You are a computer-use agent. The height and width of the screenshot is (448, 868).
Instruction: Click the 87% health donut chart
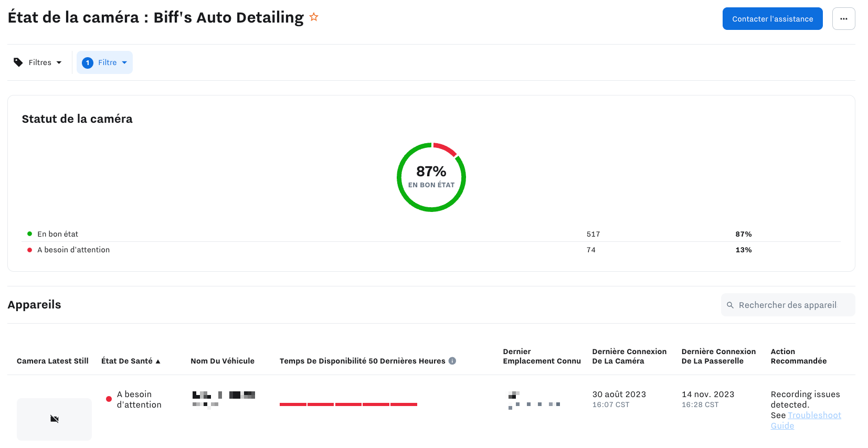tap(431, 177)
